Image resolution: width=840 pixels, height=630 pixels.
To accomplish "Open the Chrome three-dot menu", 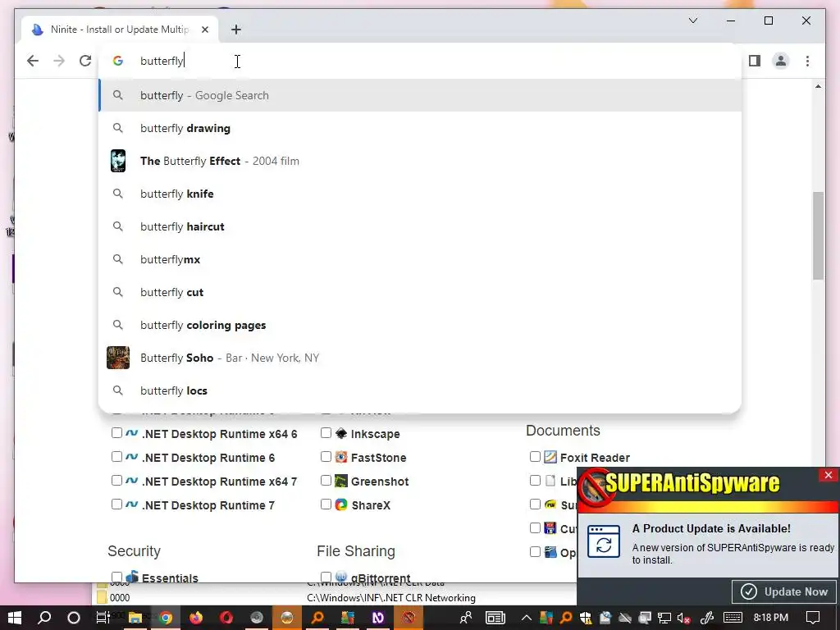I will (x=807, y=61).
